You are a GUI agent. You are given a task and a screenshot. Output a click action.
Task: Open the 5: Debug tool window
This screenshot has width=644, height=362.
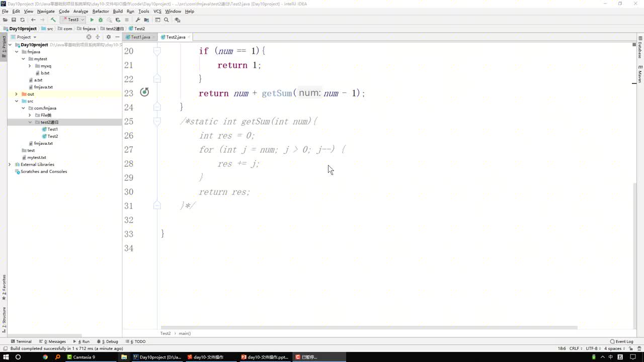[x=108, y=341]
